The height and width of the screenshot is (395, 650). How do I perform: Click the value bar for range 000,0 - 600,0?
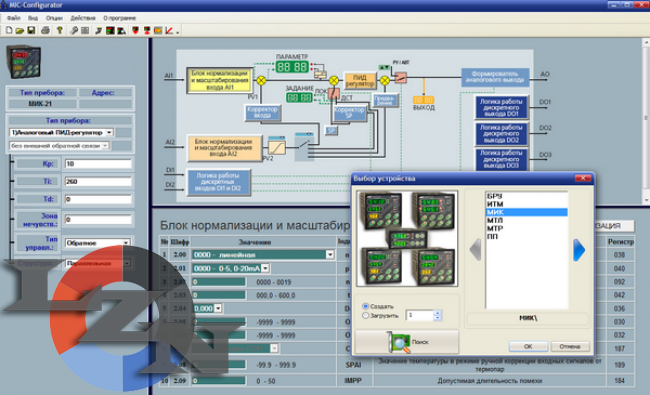(219, 295)
